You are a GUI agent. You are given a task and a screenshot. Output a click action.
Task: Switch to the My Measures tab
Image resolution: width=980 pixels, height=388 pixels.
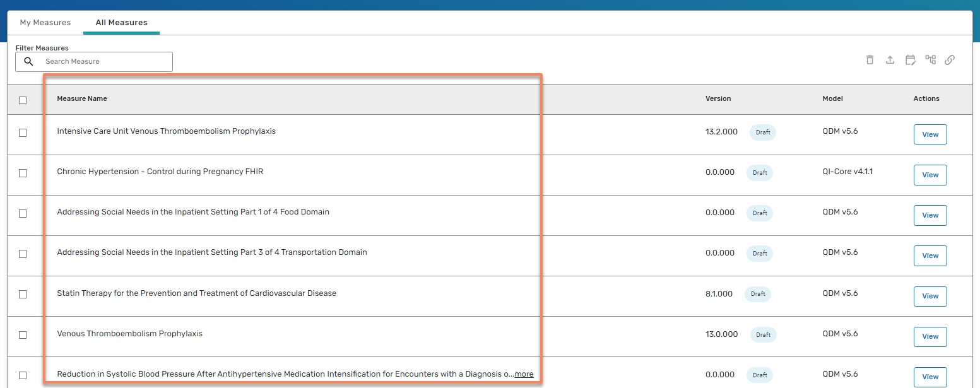45,23
